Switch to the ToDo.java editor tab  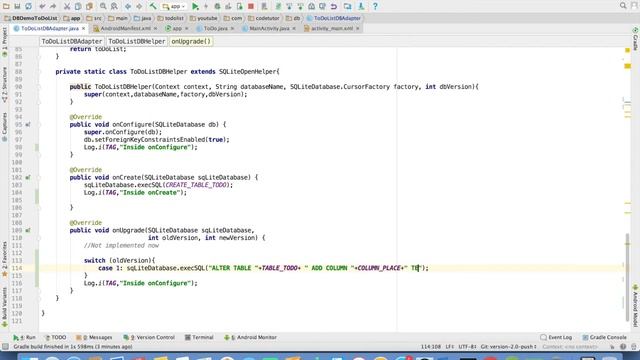[215, 29]
